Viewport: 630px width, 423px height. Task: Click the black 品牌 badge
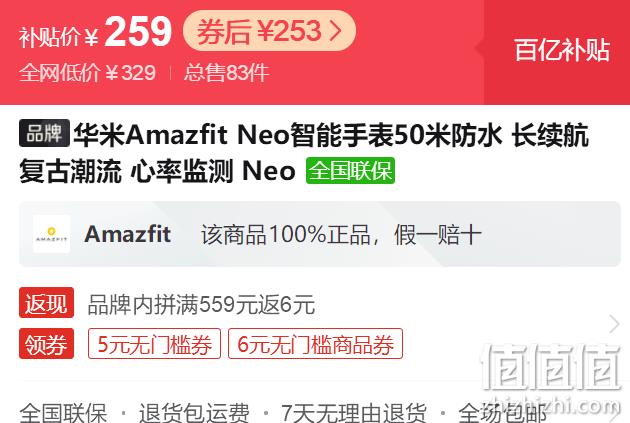[44, 133]
